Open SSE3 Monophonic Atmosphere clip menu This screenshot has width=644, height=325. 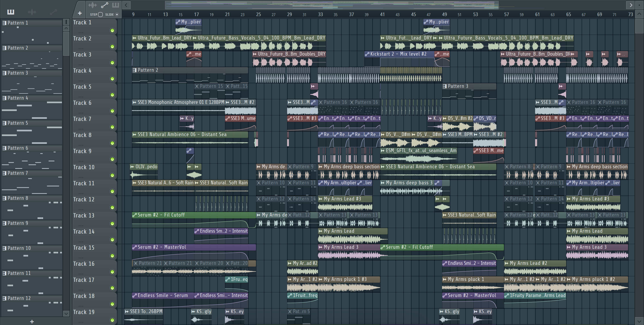pos(134,102)
